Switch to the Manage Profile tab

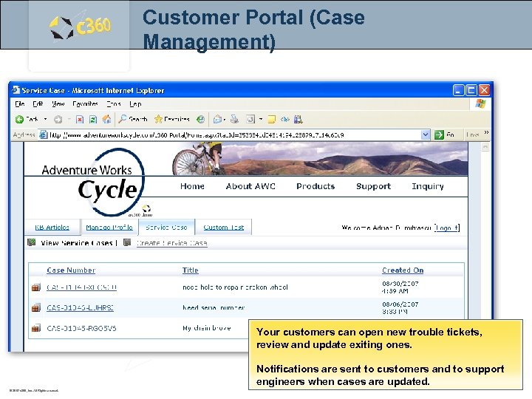pyautogui.click(x=109, y=227)
